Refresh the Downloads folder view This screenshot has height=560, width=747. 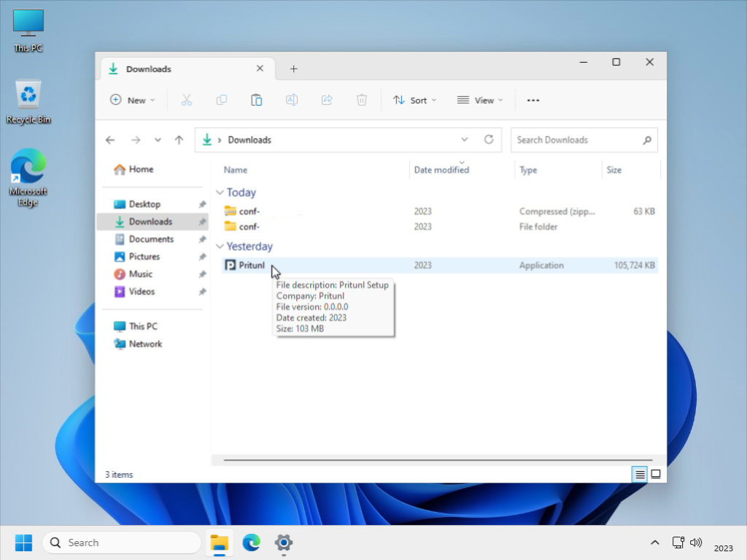point(489,139)
